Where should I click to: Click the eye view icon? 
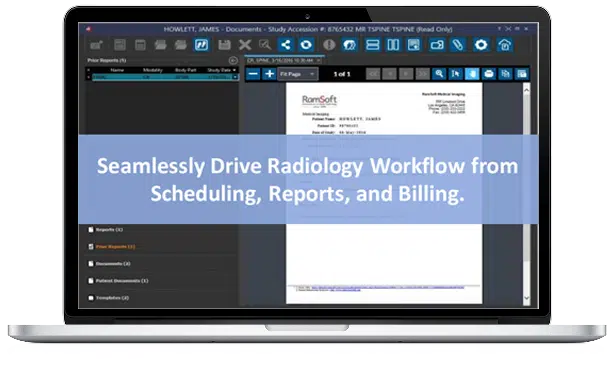click(306, 45)
